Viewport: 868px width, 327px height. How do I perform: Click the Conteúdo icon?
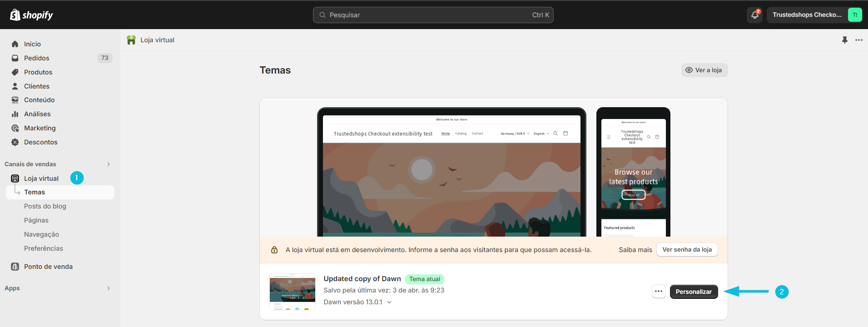point(15,100)
